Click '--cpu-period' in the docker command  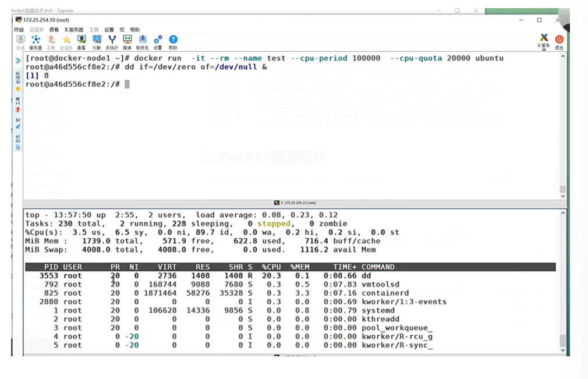click(319, 58)
